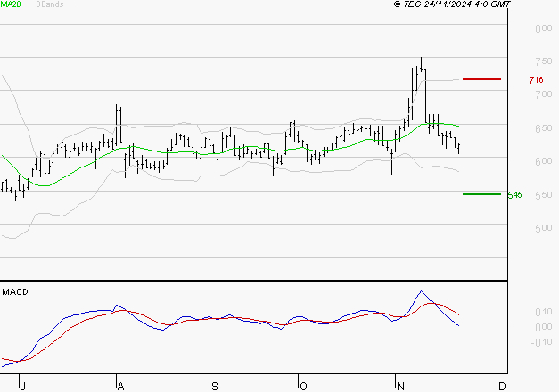Viewport: 559px width, 392px height.
Task: Select the -0.10 MACD axis label
Action: [x=541, y=342]
